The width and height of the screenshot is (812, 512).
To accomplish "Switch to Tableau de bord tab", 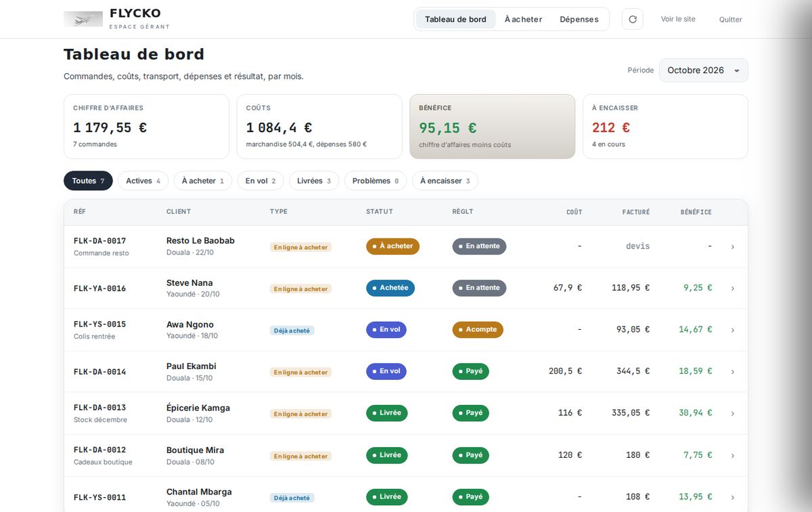I will pyautogui.click(x=455, y=19).
